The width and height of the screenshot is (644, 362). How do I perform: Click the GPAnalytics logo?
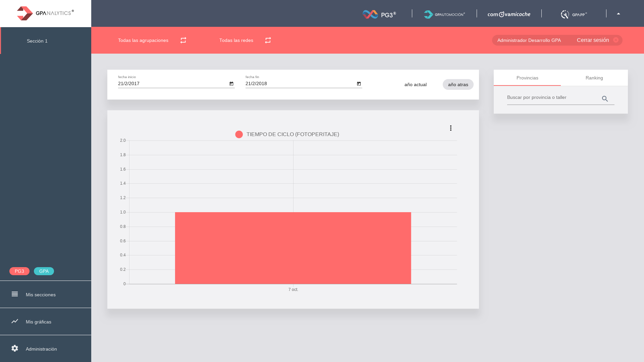tap(45, 13)
